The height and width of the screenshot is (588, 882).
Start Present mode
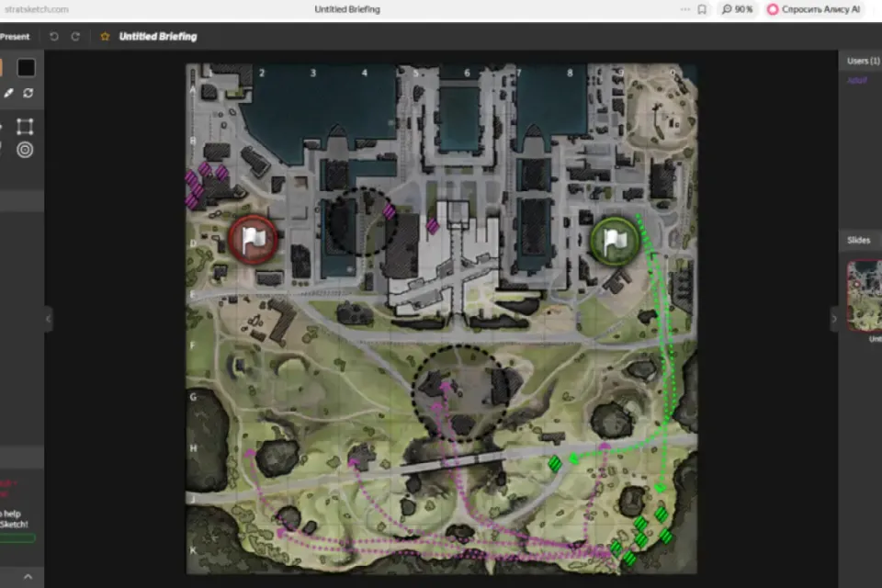tap(15, 37)
